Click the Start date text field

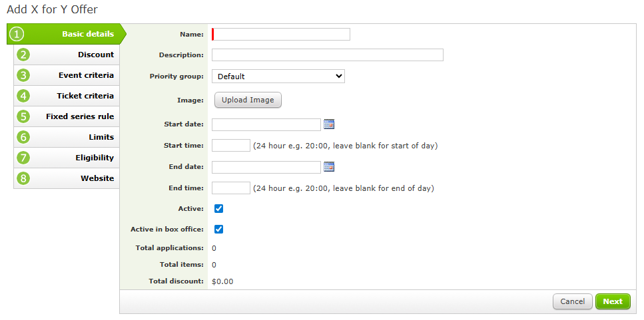pos(266,124)
